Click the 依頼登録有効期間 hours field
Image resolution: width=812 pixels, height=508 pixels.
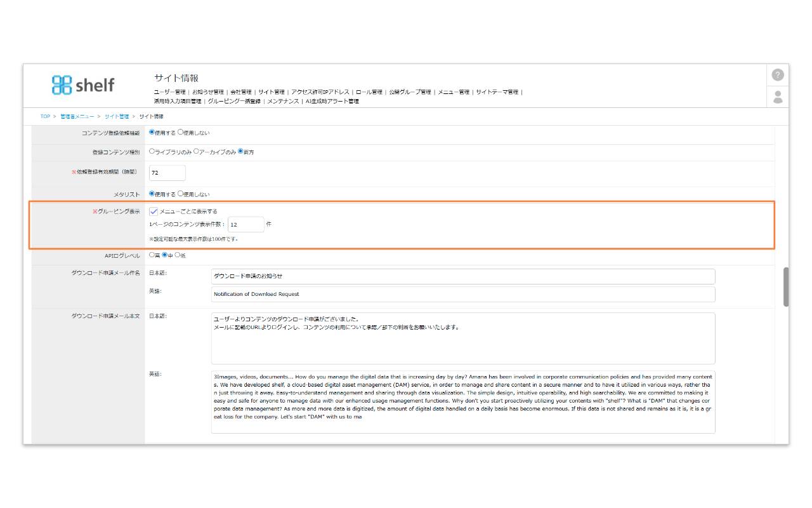pyautogui.click(x=167, y=173)
